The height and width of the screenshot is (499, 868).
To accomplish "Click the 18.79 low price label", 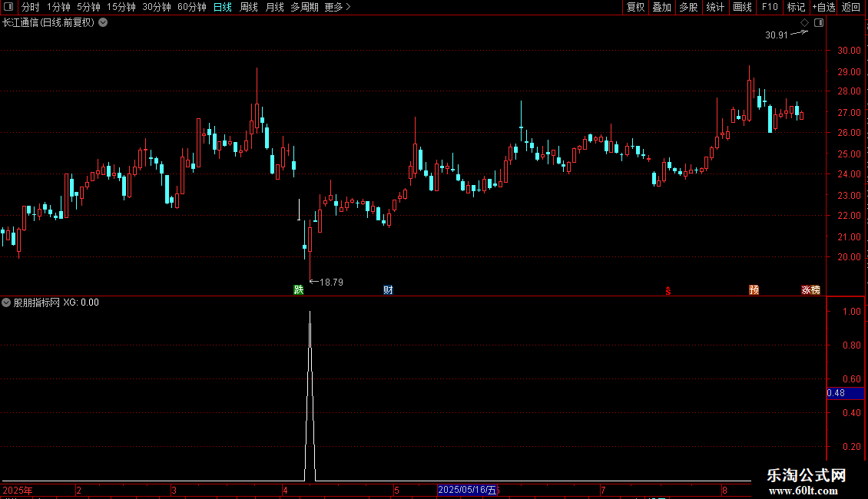I will pyautogui.click(x=331, y=283).
